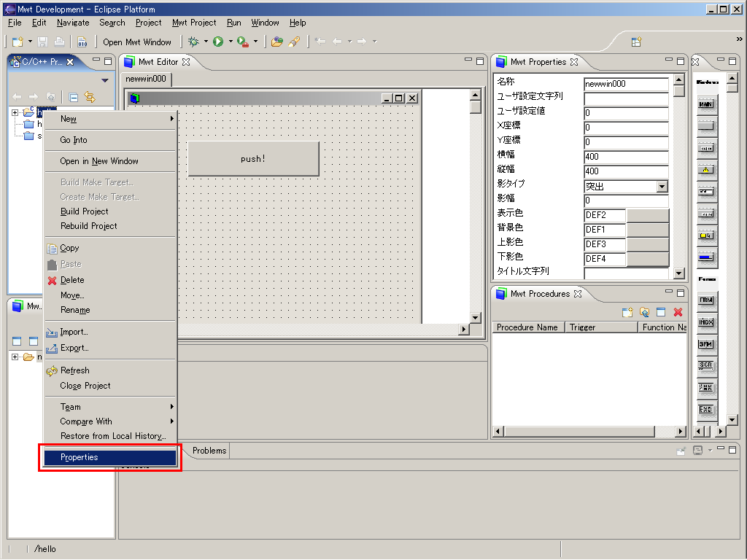Image resolution: width=747 pixels, height=560 pixels.
Task: Click the Procedure Name column header
Action: point(528,327)
